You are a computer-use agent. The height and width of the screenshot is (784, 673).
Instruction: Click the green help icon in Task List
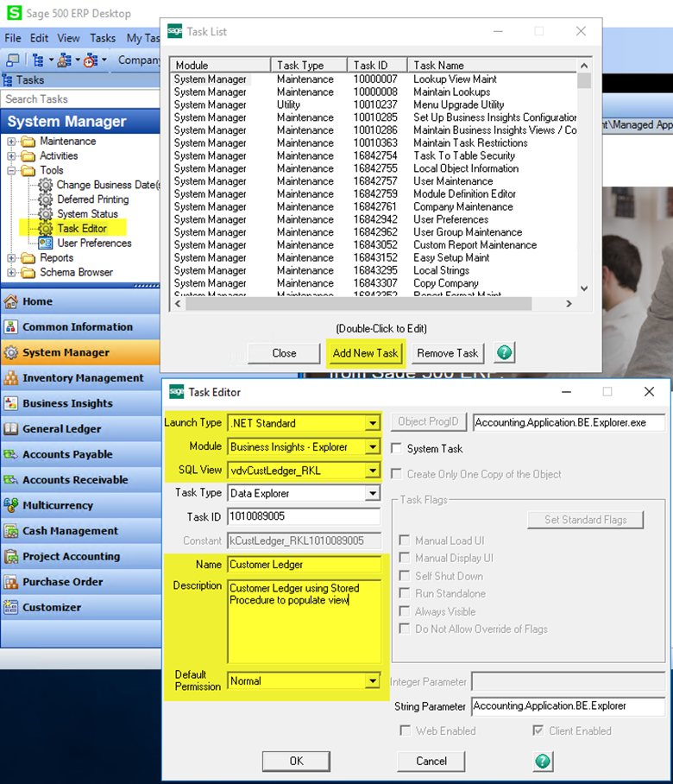[505, 353]
